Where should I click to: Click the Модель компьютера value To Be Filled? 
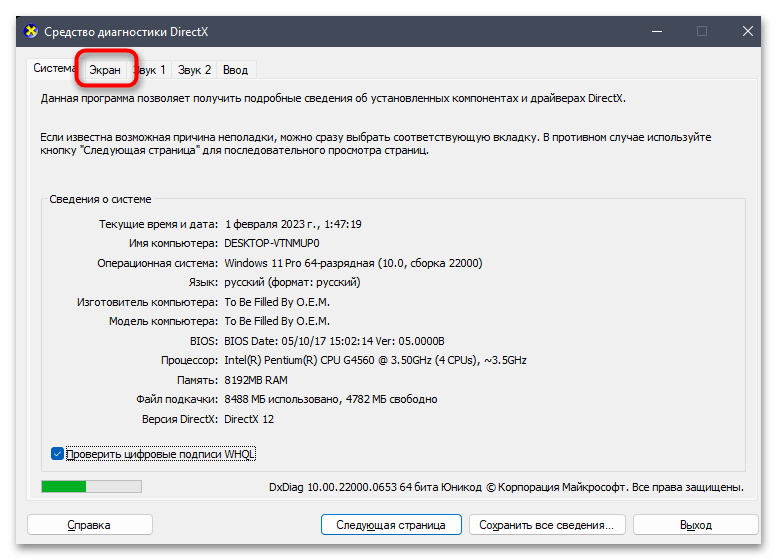point(277,321)
